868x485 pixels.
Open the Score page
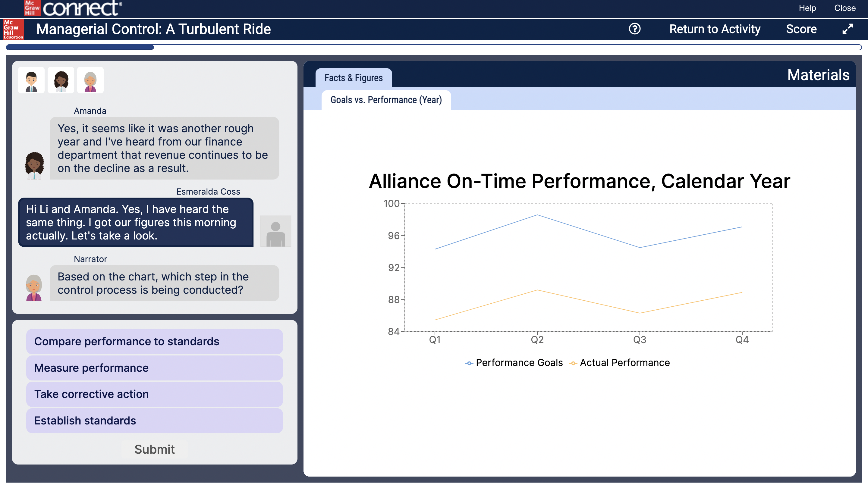[801, 29]
